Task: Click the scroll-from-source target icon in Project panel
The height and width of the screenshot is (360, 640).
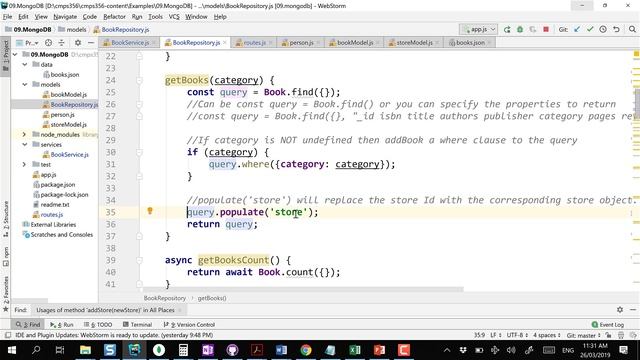Action: 49,42
